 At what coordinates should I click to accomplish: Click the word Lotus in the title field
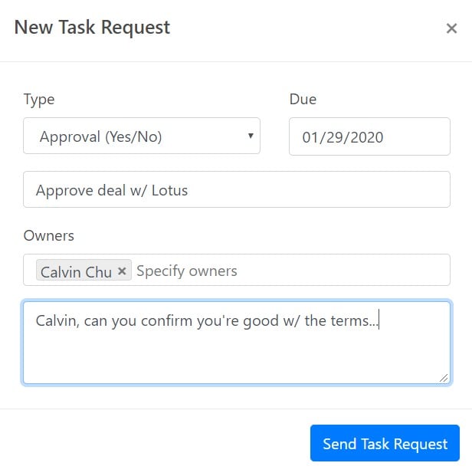pyautogui.click(x=169, y=190)
